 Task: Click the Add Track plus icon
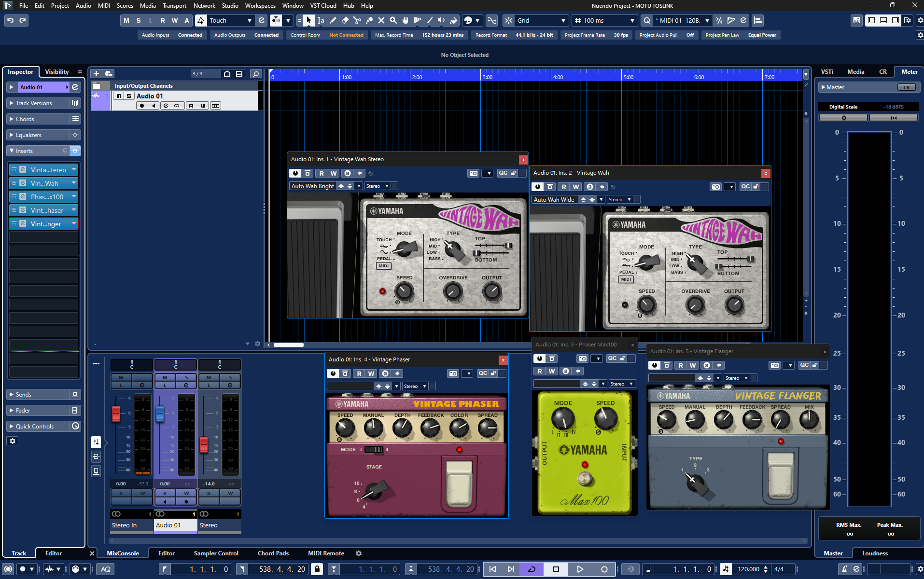(x=96, y=73)
